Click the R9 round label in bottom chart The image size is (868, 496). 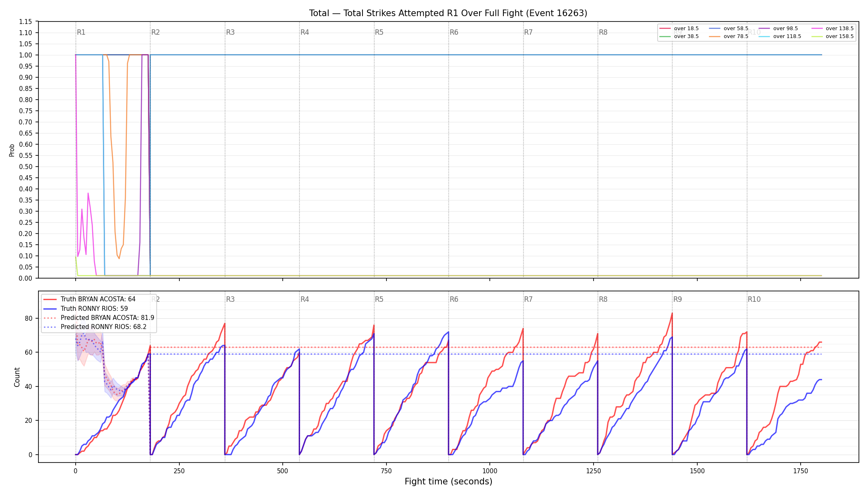677,299
